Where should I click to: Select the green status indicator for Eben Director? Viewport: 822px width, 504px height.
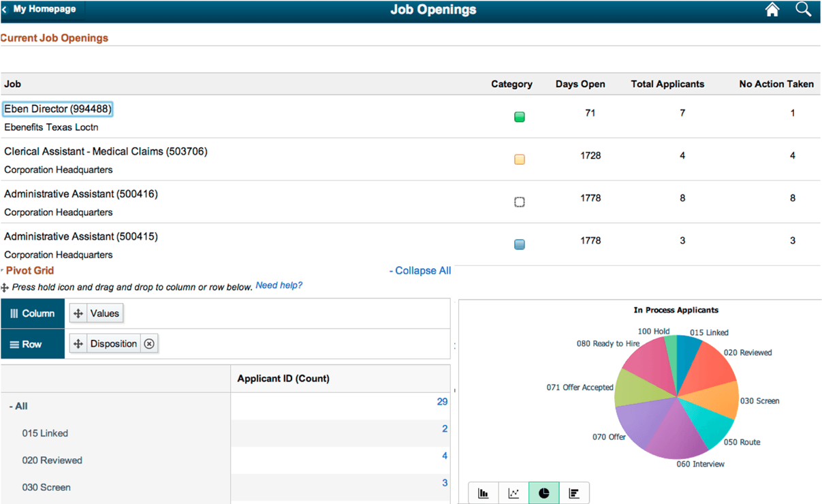519,116
